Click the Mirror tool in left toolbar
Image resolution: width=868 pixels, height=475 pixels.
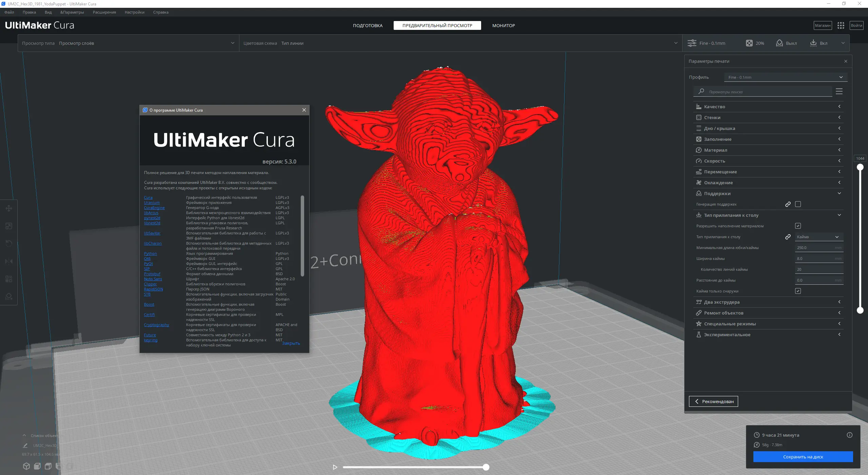pos(9,261)
